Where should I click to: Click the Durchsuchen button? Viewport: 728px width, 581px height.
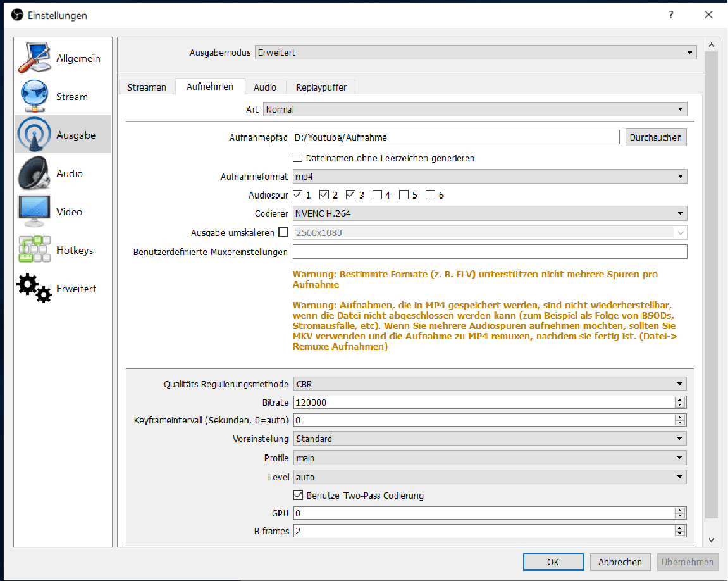pyautogui.click(x=655, y=137)
